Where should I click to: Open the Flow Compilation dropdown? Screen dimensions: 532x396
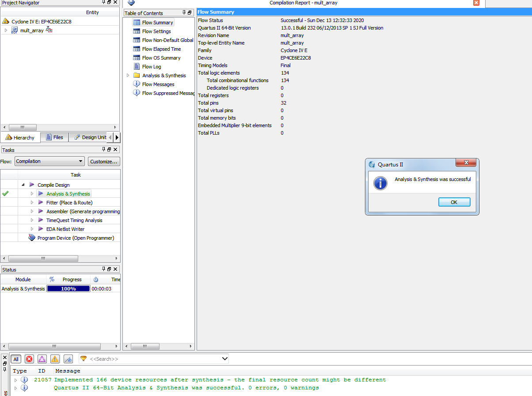pos(49,162)
